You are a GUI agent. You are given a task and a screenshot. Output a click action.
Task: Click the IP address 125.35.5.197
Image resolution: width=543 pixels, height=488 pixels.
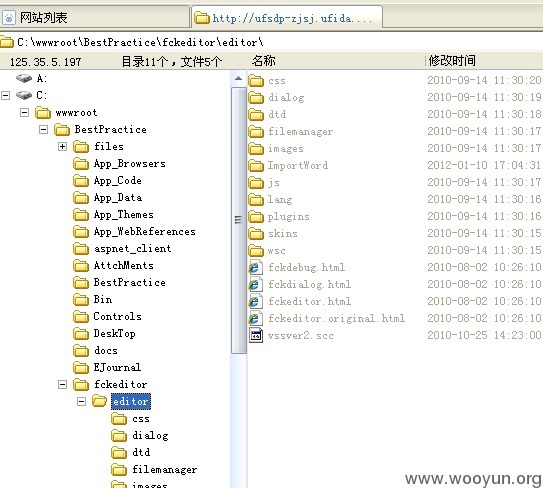tap(45, 62)
